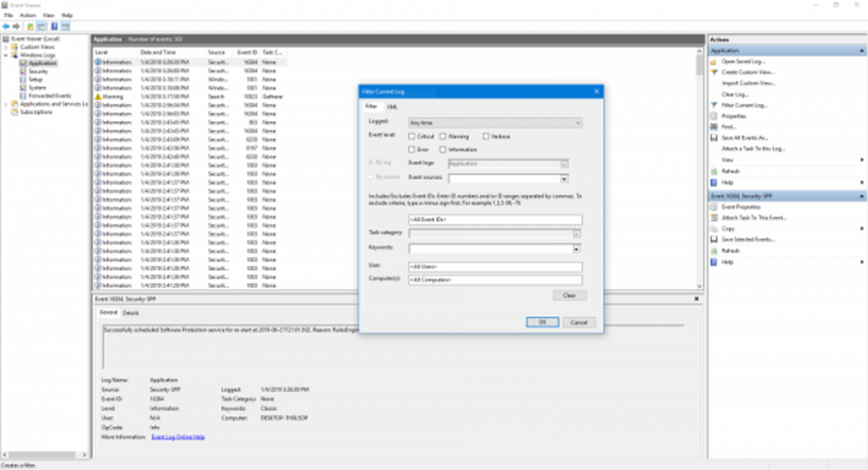Open the Logged time dropdown
868x470 pixels.
click(495, 122)
